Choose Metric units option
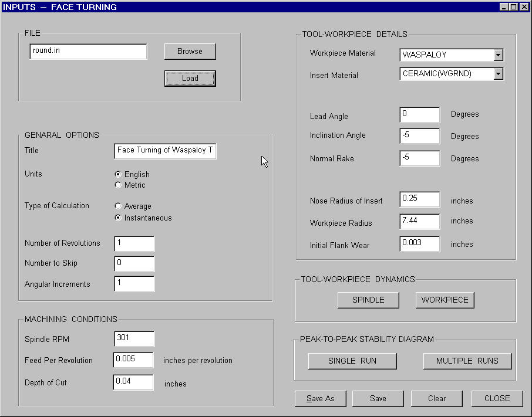 [x=118, y=185]
